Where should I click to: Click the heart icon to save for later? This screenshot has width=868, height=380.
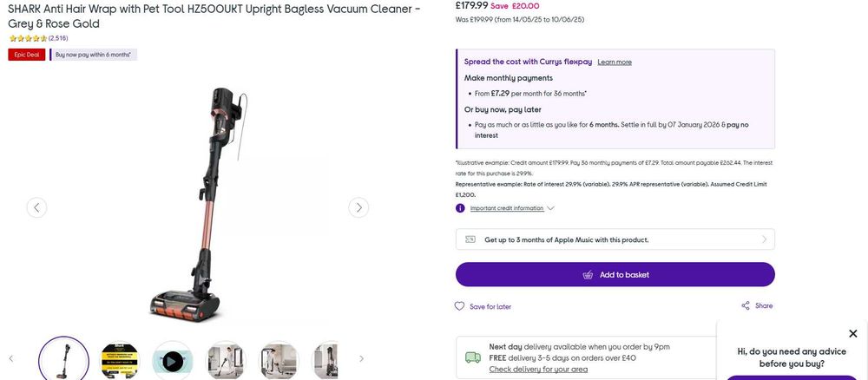click(x=460, y=306)
